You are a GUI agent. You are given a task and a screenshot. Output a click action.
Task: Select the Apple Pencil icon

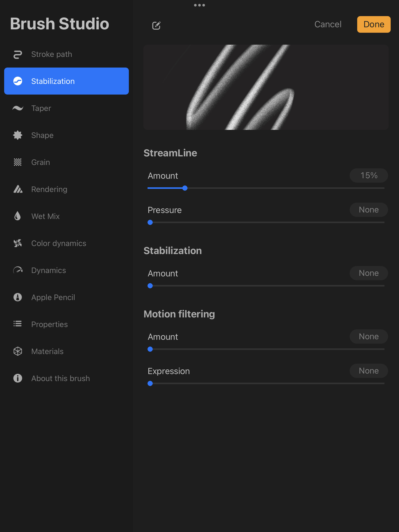(x=18, y=297)
